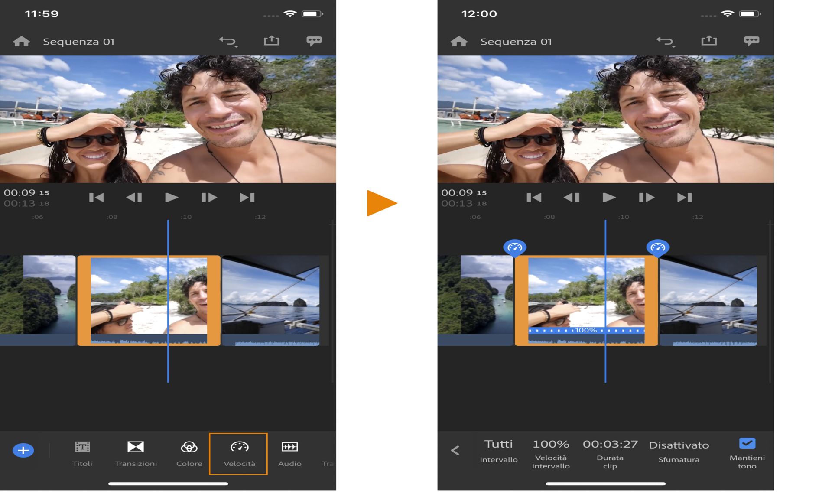Tap the blue plus add media button
The image size is (832, 504).
(x=23, y=450)
